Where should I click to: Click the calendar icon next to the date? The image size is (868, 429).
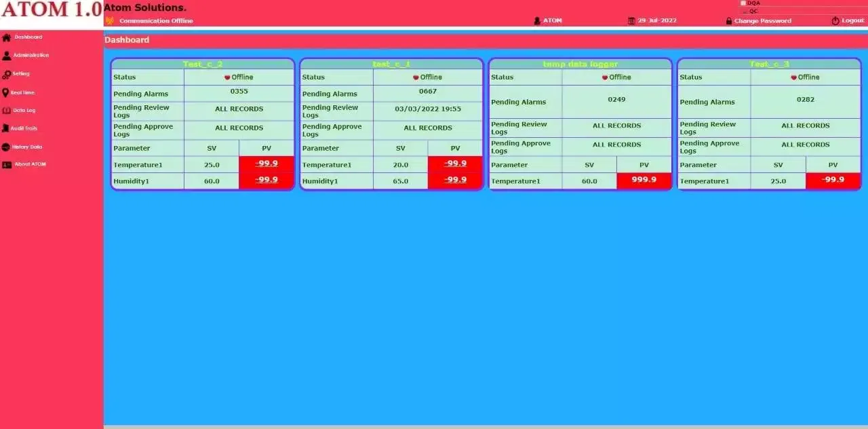point(631,21)
